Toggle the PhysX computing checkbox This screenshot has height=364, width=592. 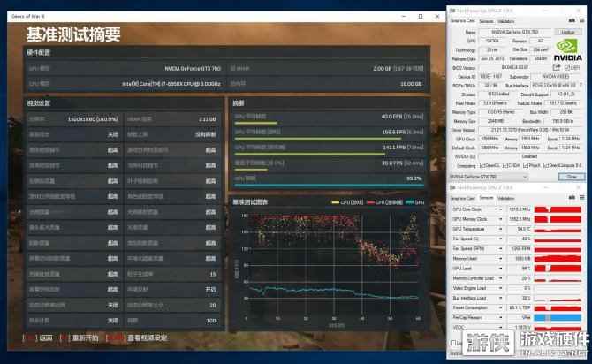click(526, 165)
